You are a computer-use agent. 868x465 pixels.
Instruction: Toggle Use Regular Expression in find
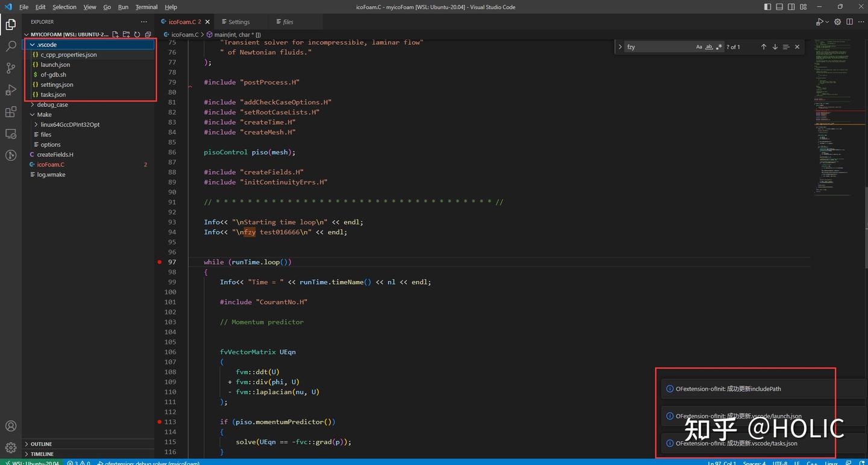click(x=719, y=46)
